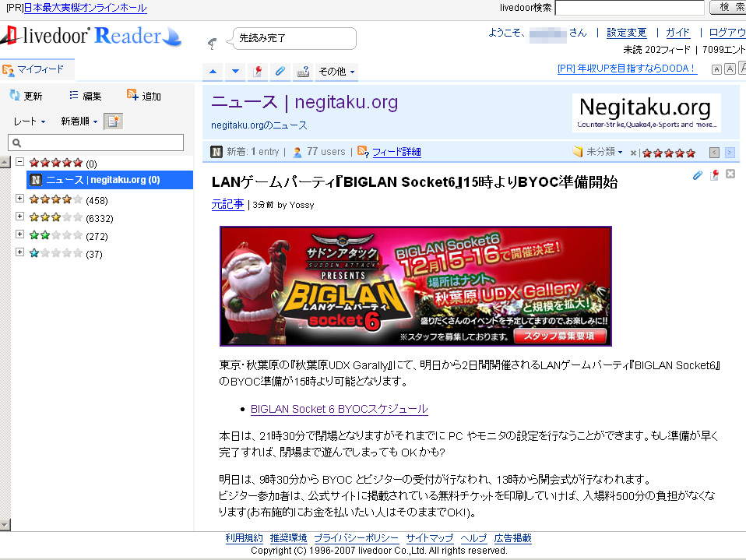Open the 推奨環境 footer link

tap(288, 538)
